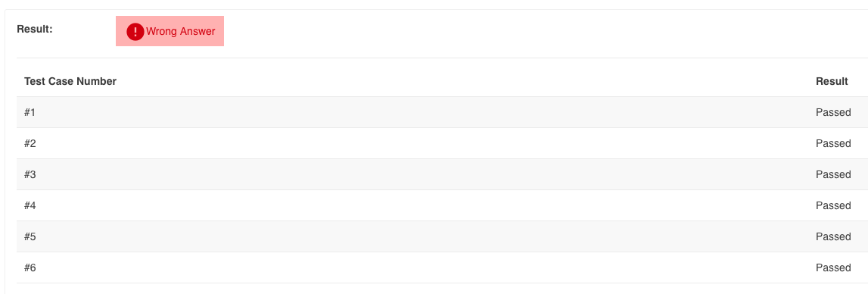Select test case #5 row
This screenshot has height=294, width=868.
pyautogui.click(x=442, y=236)
